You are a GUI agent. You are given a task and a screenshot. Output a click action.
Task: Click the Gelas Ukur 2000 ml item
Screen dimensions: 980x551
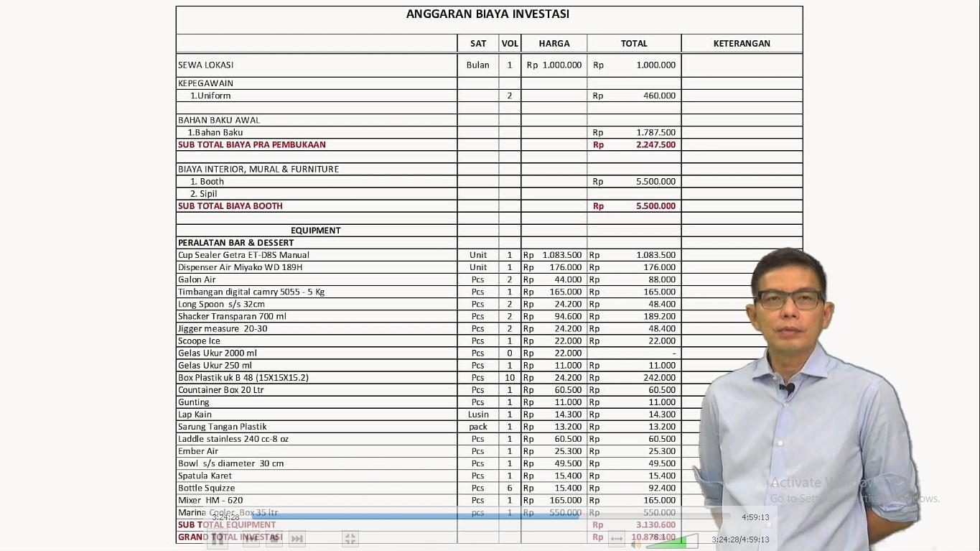(218, 353)
